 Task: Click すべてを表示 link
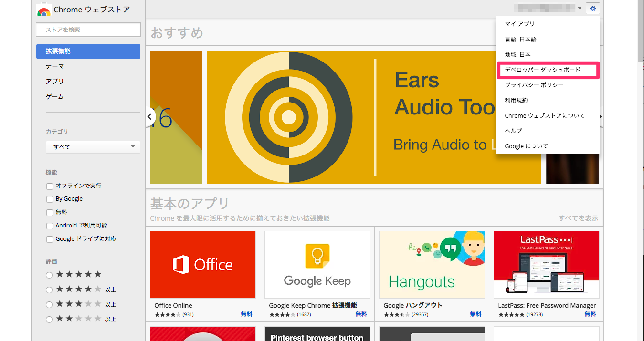click(578, 218)
